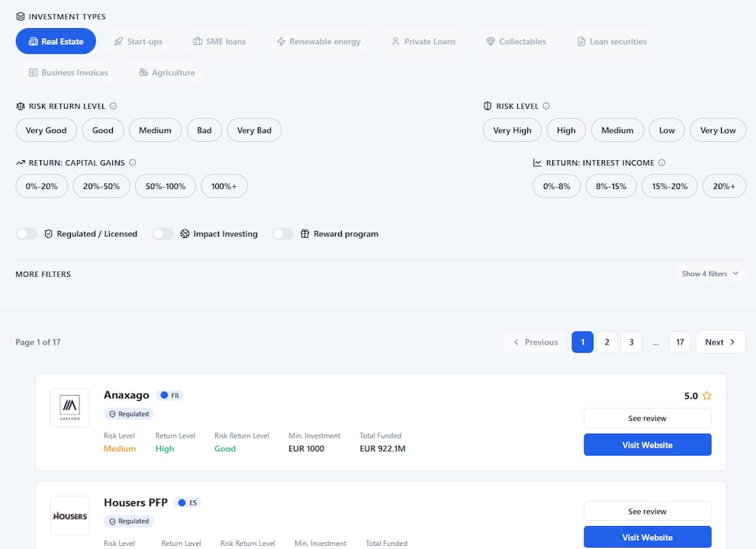Filter interest income by 15%-20%
This screenshot has height=549, width=756.
tap(670, 186)
